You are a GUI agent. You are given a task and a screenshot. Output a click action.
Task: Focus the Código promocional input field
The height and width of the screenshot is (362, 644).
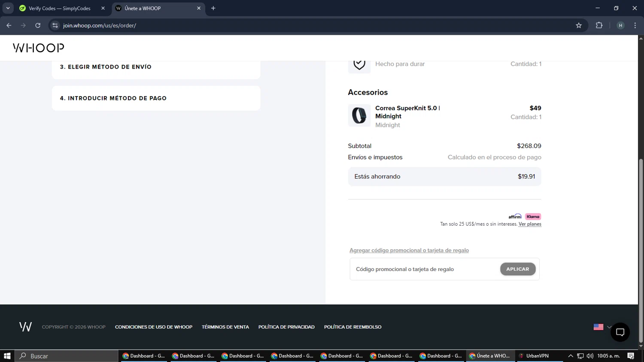pyautogui.click(x=425, y=269)
